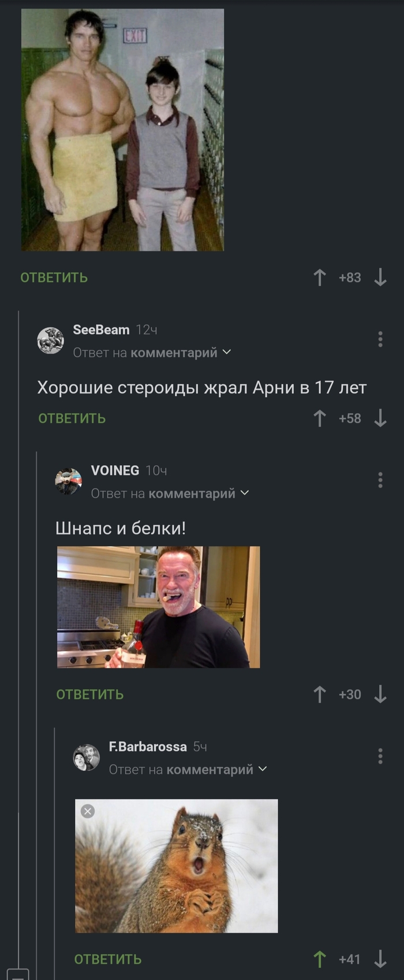404x980 pixels.
Task: Expand parent comment chevron under F.Barbarossa
Action: [x=263, y=769]
